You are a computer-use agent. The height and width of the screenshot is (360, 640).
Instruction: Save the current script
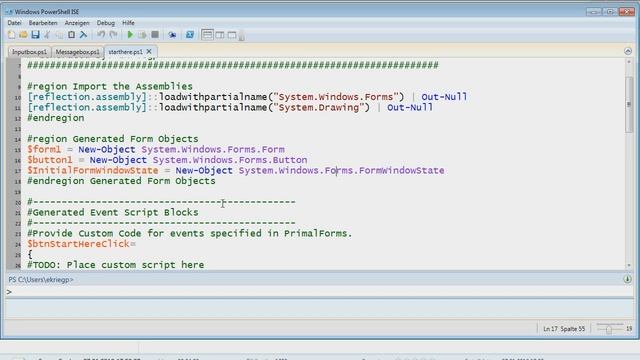point(36,35)
